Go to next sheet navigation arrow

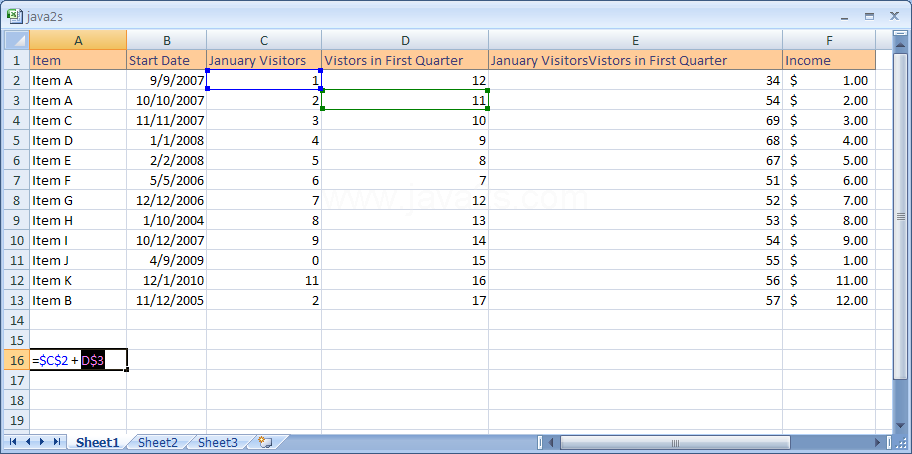(42, 442)
